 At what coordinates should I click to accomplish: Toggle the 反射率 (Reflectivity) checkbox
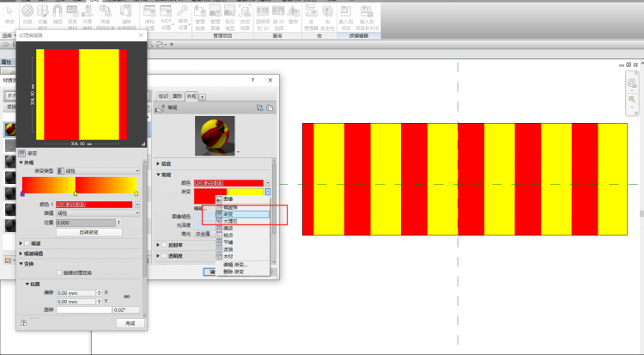164,245
